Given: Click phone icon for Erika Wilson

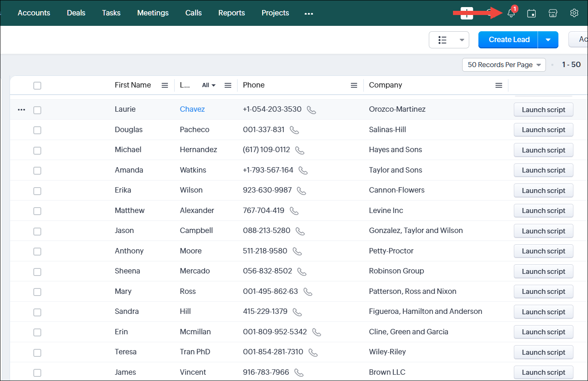Looking at the screenshot, I should (301, 190).
